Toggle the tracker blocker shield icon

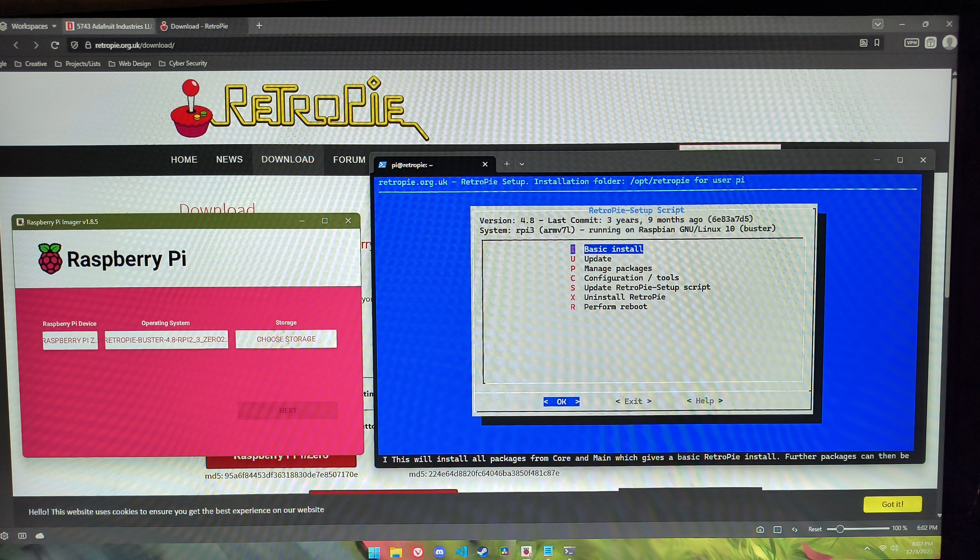(75, 45)
